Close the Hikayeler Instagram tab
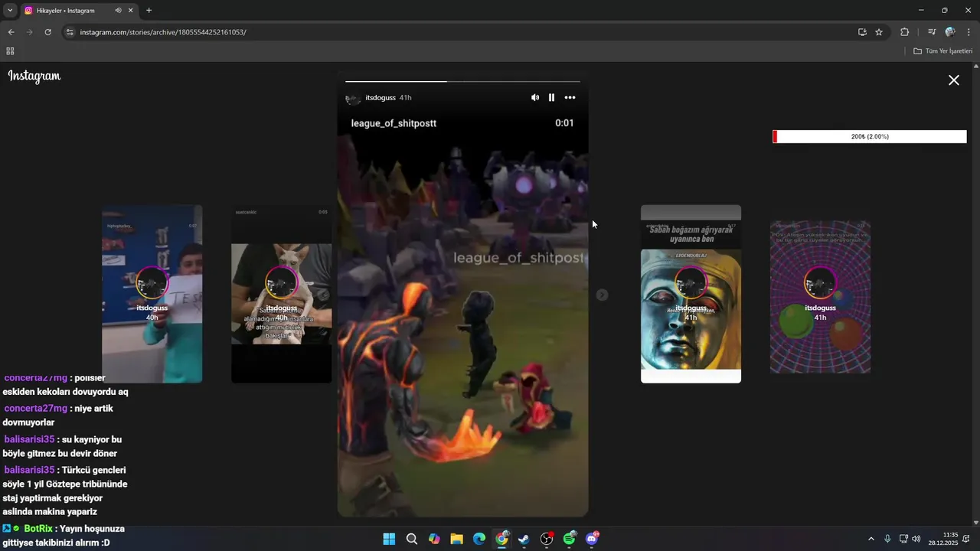Screen dimensions: 980x551 click(130, 11)
